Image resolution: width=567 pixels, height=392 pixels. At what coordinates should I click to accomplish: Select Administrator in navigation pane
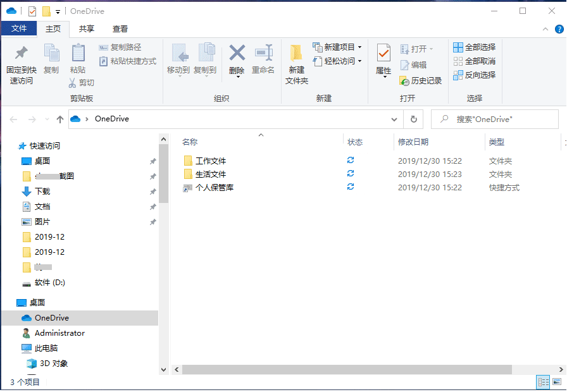pyautogui.click(x=59, y=333)
